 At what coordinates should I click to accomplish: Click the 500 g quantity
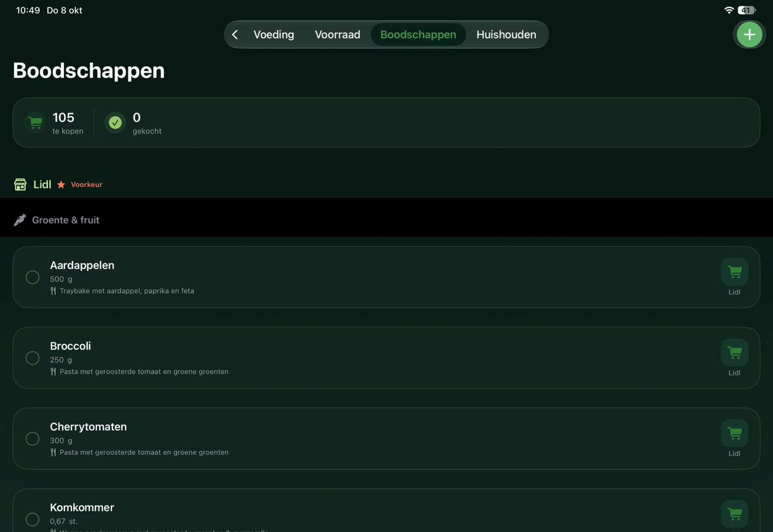61,279
